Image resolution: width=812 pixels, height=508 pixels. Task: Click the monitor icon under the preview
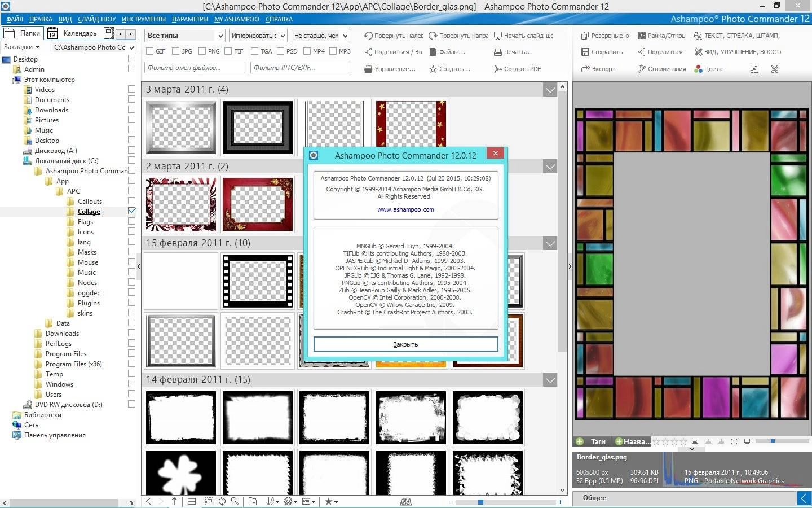coord(747,441)
